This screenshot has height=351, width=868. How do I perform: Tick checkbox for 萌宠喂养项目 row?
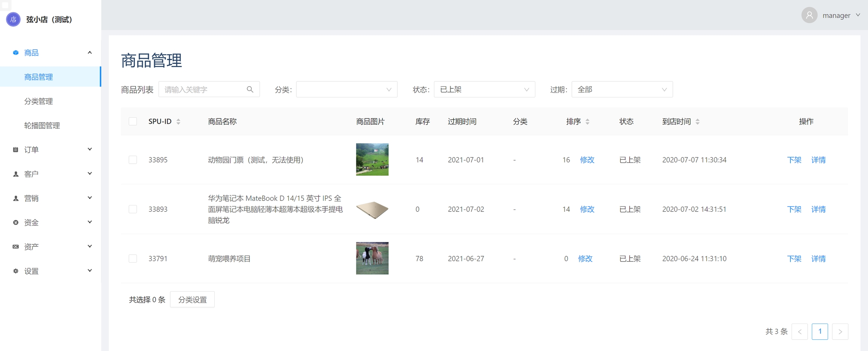click(133, 258)
